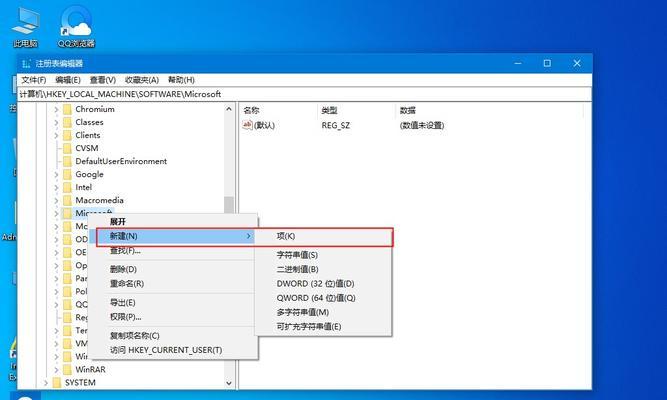Screen dimensions: 667x400
Task: Click the (默认) string value icon
Action: (247, 125)
